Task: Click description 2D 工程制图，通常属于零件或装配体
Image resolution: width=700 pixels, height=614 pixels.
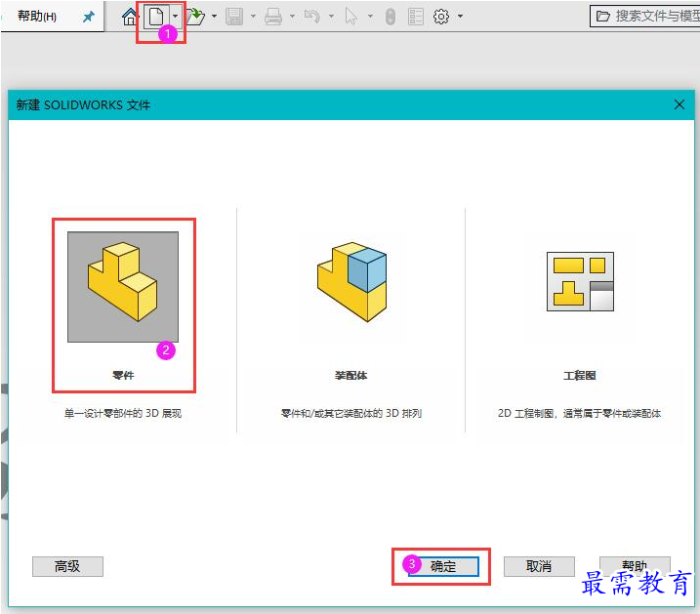Action: pos(580,413)
